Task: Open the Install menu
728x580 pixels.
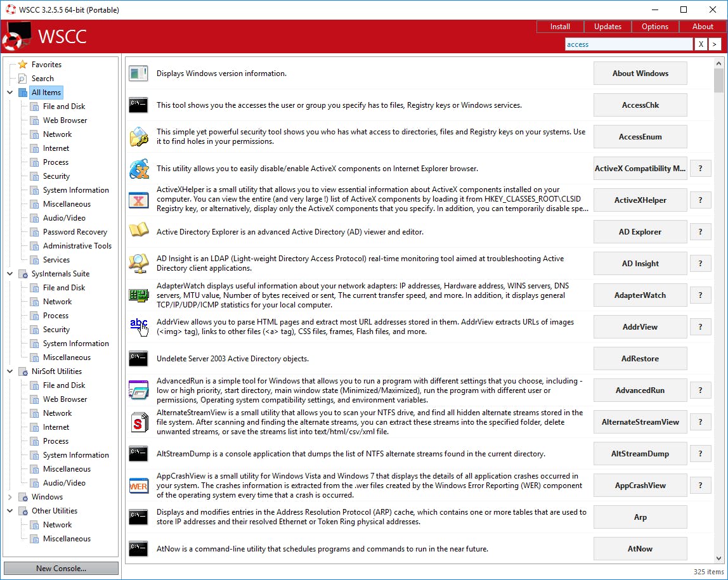Action: pos(560,27)
